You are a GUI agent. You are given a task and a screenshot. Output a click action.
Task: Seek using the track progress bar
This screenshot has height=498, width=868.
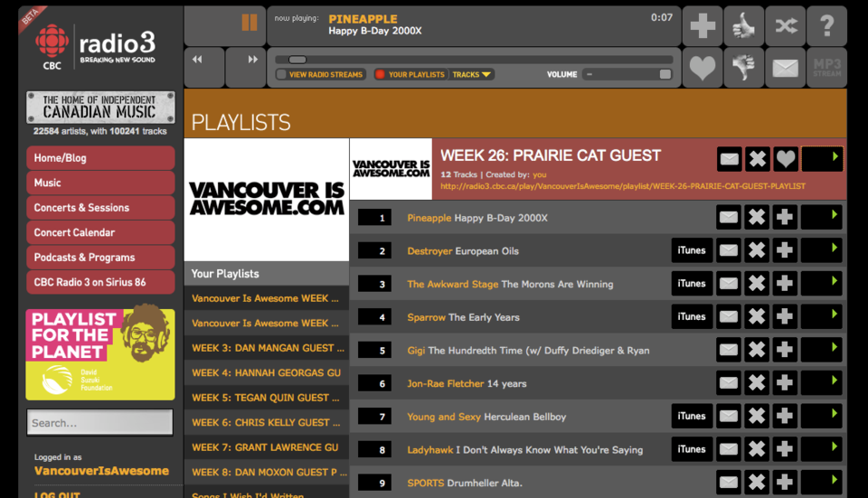tap(474, 60)
